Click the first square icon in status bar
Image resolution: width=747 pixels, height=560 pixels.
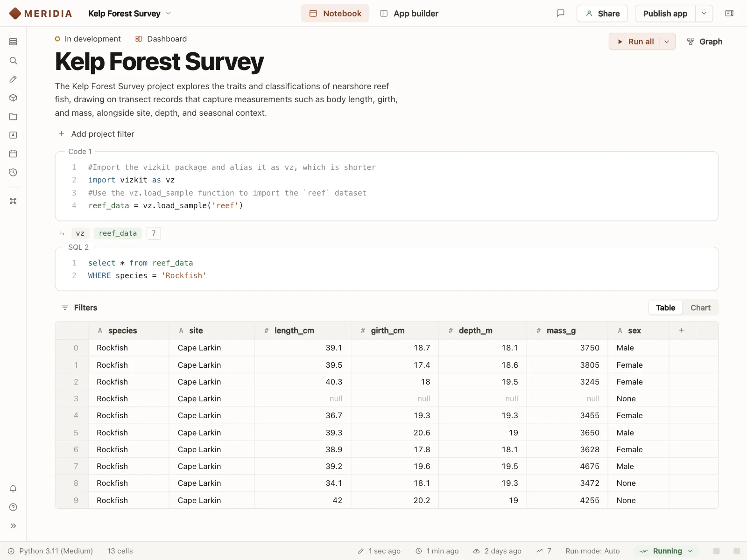pyautogui.click(x=717, y=551)
